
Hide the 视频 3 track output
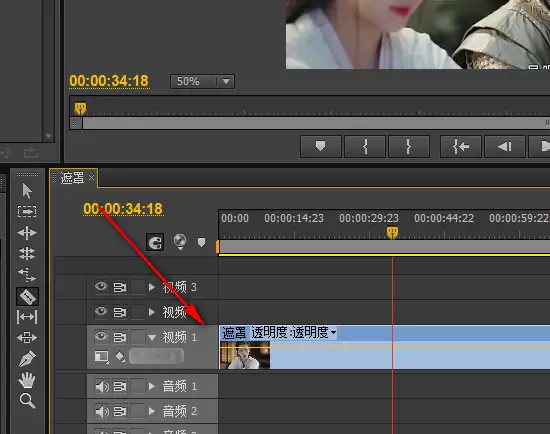click(101, 286)
